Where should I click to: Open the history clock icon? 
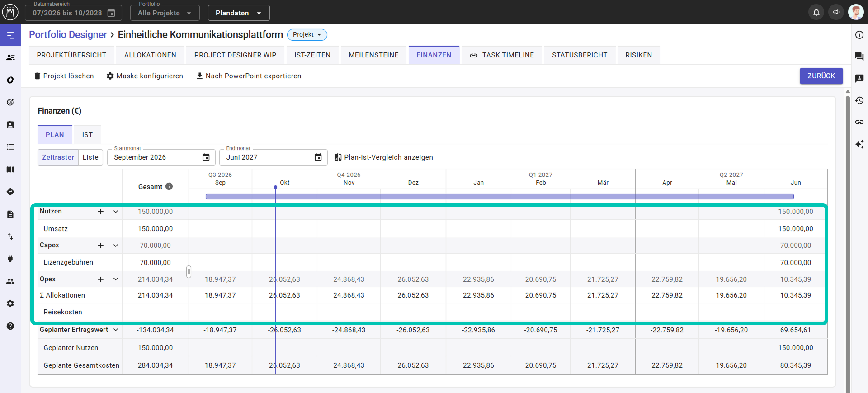(859, 100)
